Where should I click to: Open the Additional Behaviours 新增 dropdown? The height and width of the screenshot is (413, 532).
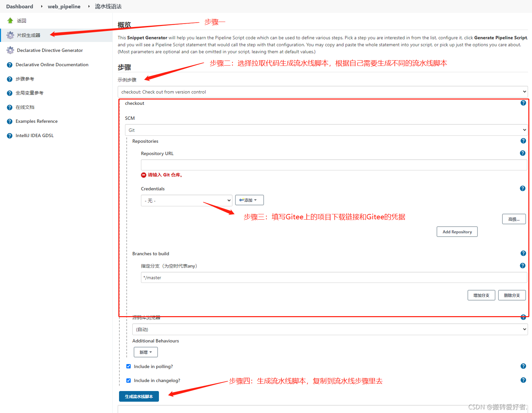[x=146, y=352]
